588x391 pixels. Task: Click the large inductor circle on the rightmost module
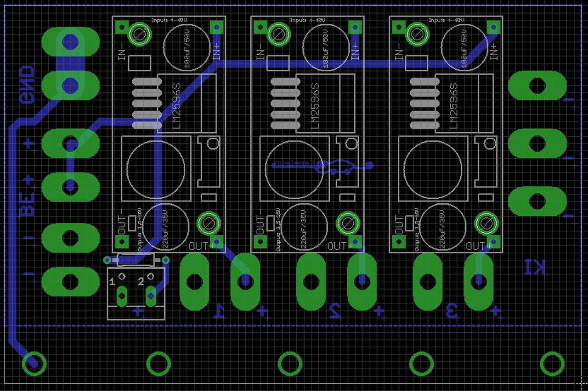click(434, 169)
